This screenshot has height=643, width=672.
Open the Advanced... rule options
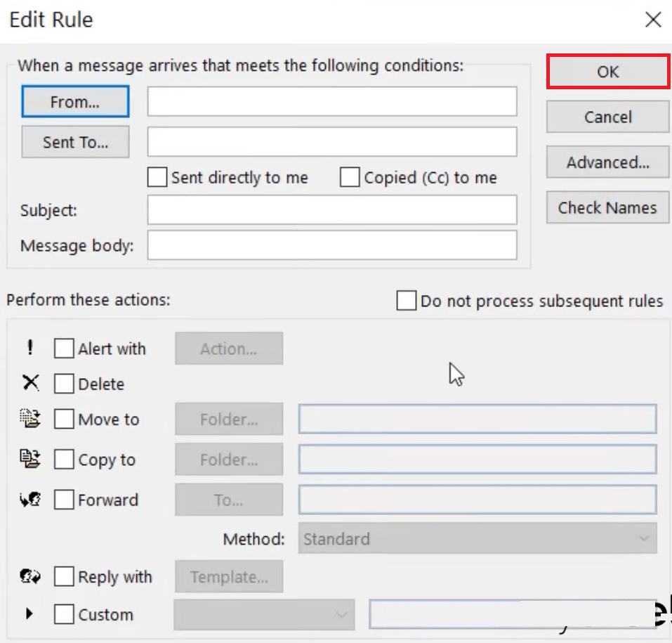pyautogui.click(x=607, y=162)
